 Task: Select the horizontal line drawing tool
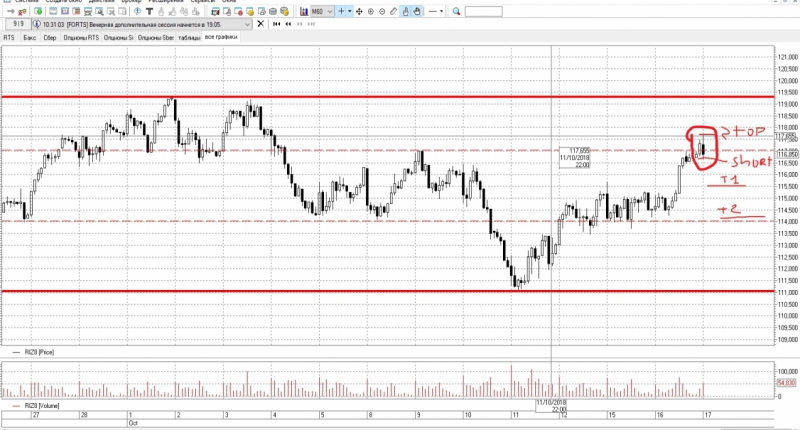tap(433, 11)
